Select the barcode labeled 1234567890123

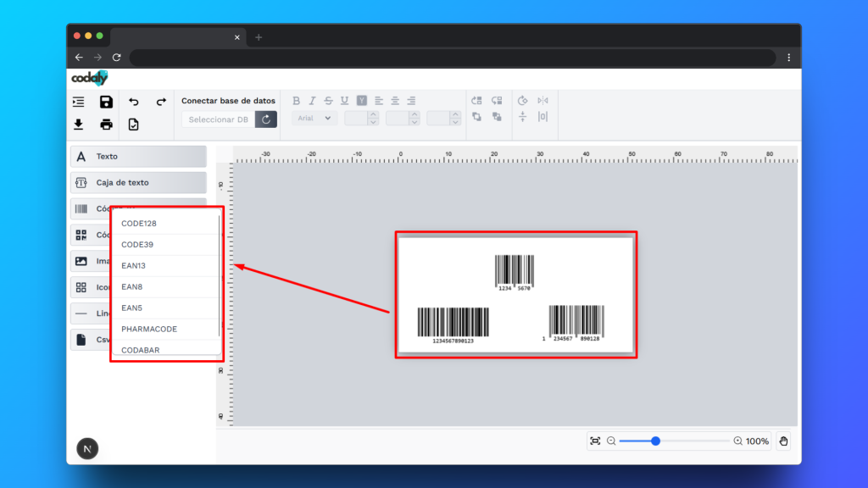pos(453,325)
